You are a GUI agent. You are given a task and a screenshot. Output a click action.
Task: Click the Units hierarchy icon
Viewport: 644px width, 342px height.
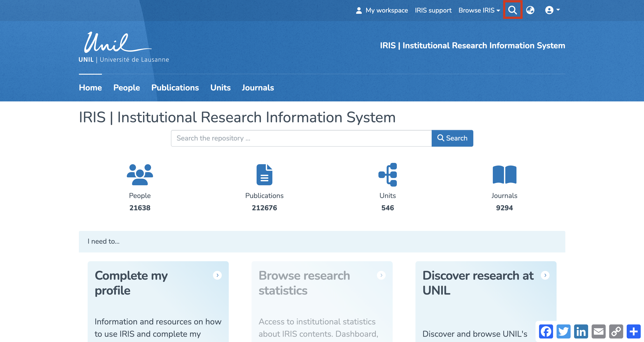(x=387, y=175)
